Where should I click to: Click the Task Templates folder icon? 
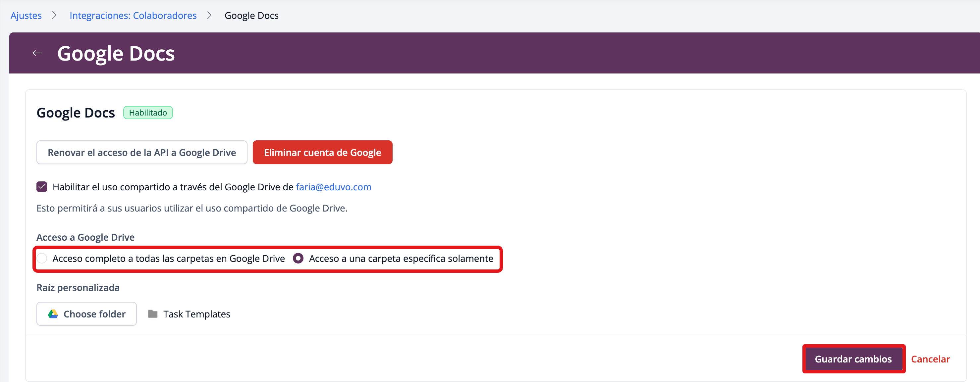pyautogui.click(x=152, y=314)
